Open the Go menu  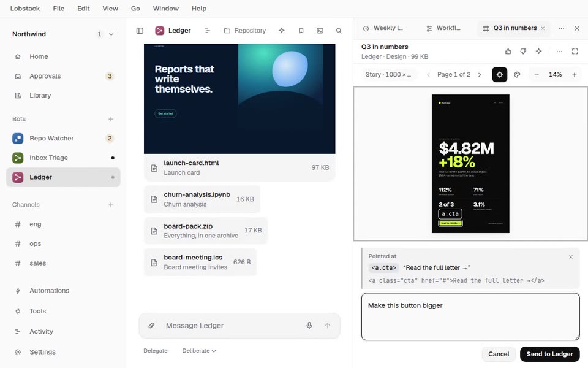(135, 8)
